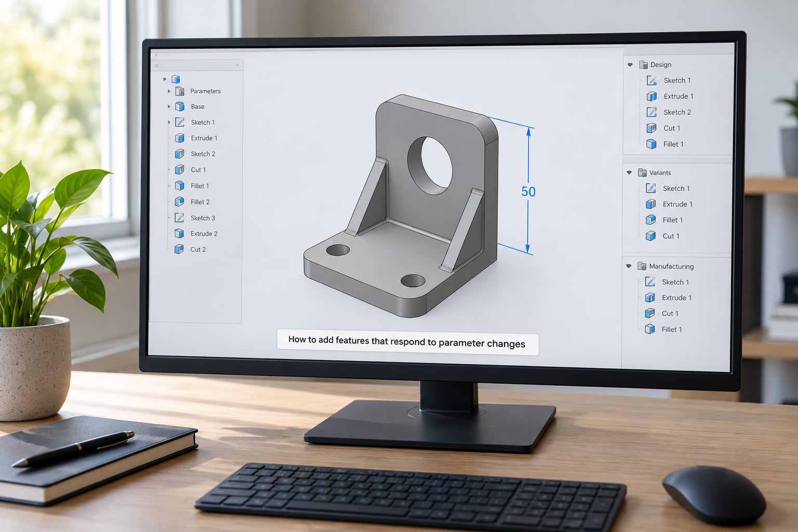Screen dimensions: 798x532
Task: Expand the Parameters node
Action: (169, 91)
